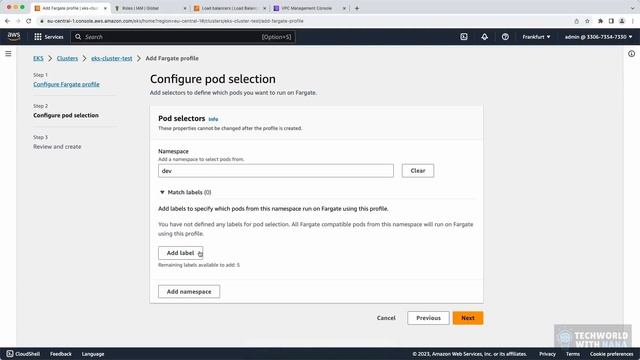Screen dimensions: 640x360
Task: Click the Clusters breadcrumb link
Action: (67, 58)
